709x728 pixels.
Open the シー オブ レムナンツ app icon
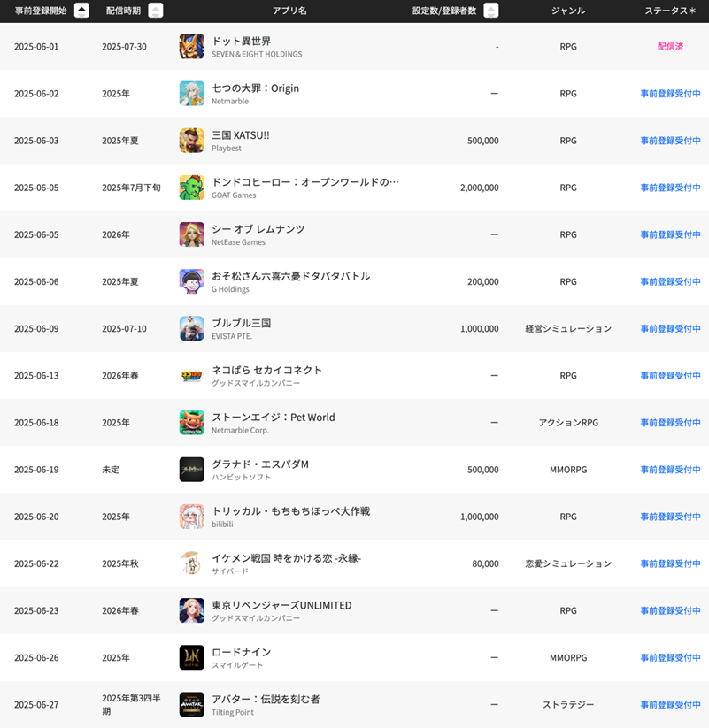(192, 234)
